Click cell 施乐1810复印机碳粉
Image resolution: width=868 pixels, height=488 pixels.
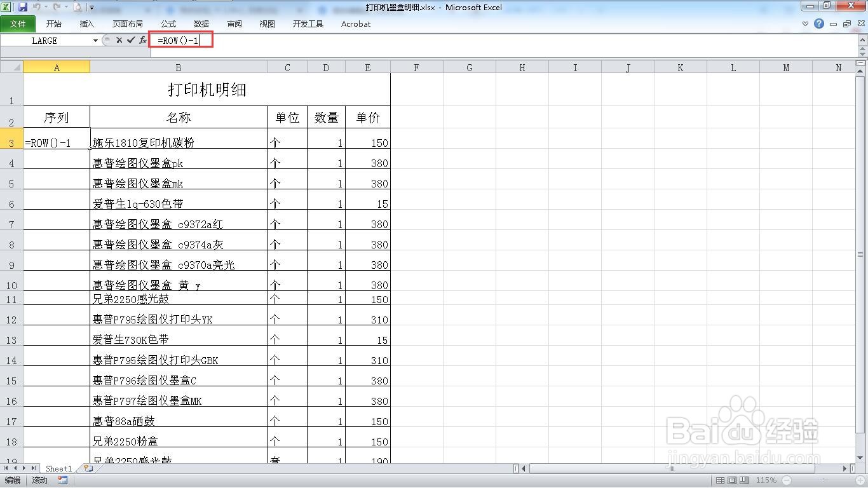179,139
